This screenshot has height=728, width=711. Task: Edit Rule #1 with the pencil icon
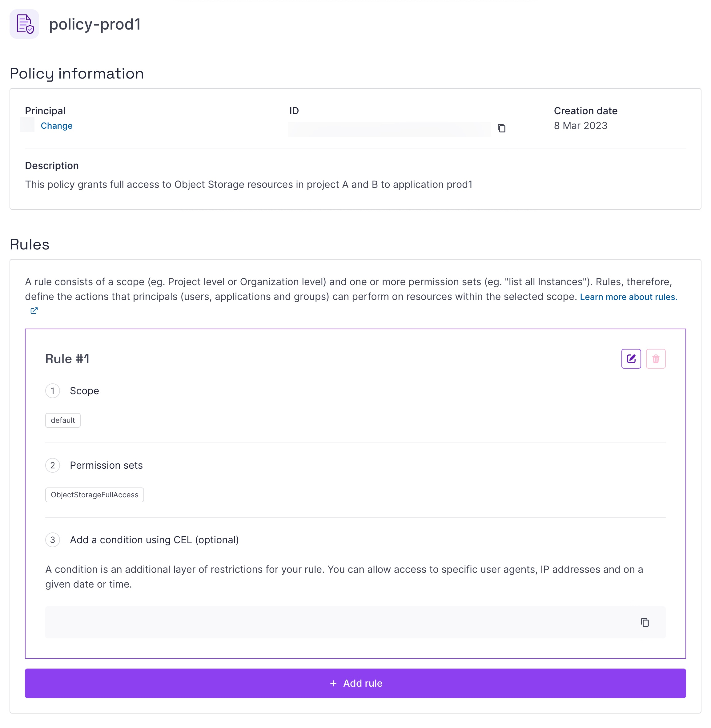coord(631,359)
